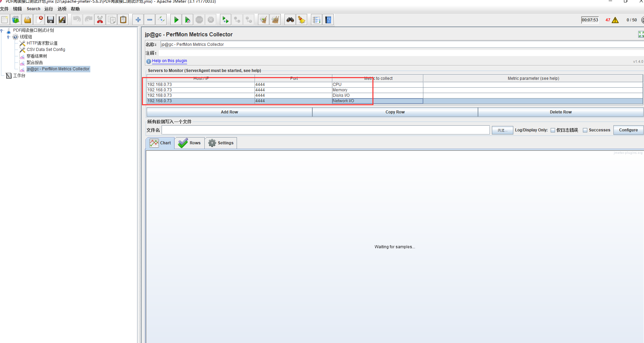This screenshot has height=343, width=644.
Task: Open the 运行 menu
Action: point(49,9)
